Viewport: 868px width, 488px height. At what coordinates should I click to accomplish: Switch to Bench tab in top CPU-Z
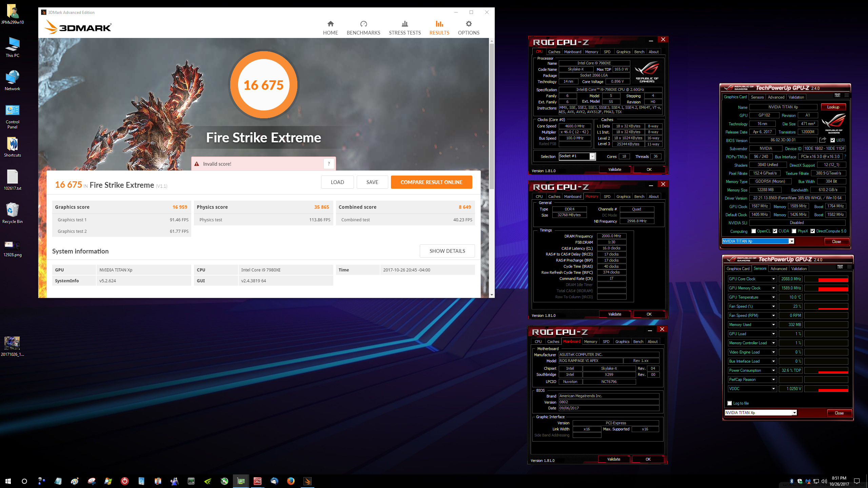(639, 52)
